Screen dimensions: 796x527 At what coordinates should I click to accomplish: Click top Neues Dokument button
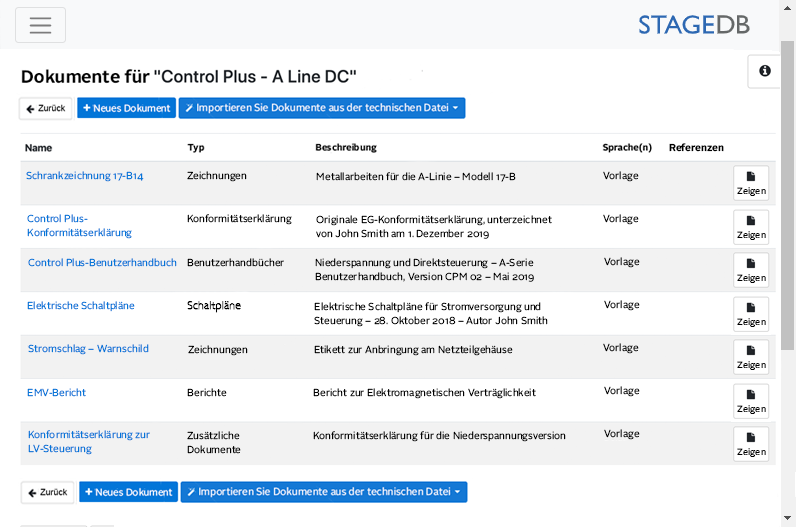[x=126, y=108]
